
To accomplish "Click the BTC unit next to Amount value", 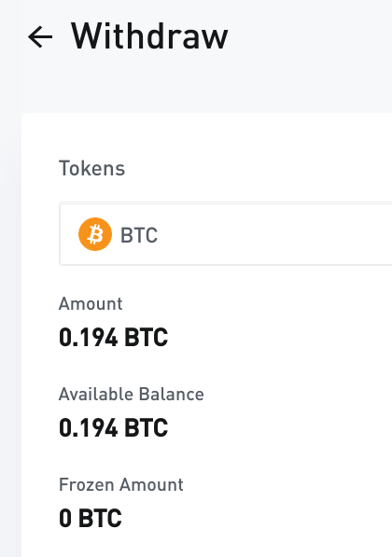I will coord(147,337).
